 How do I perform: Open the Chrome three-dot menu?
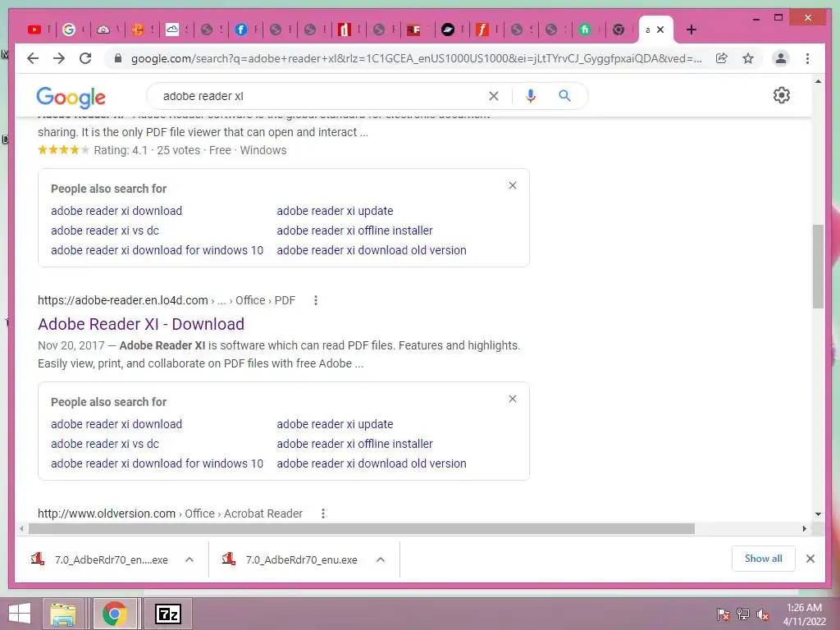click(807, 58)
